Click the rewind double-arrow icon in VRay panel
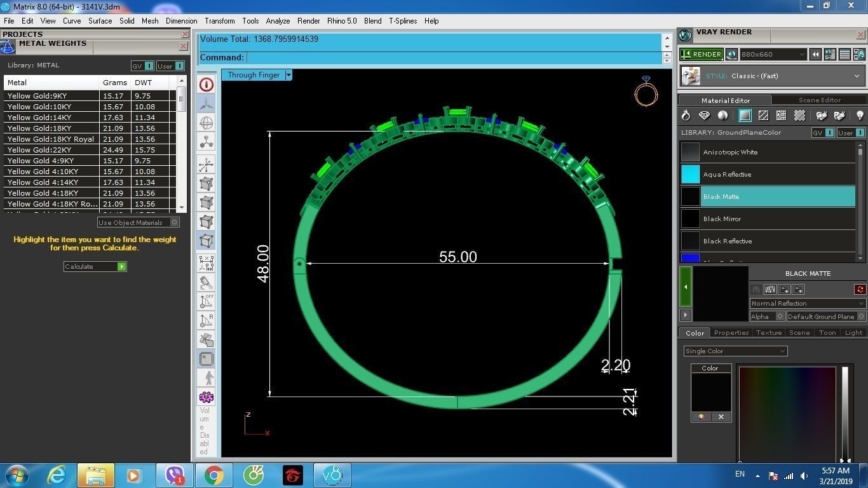 (x=816, y=55)
